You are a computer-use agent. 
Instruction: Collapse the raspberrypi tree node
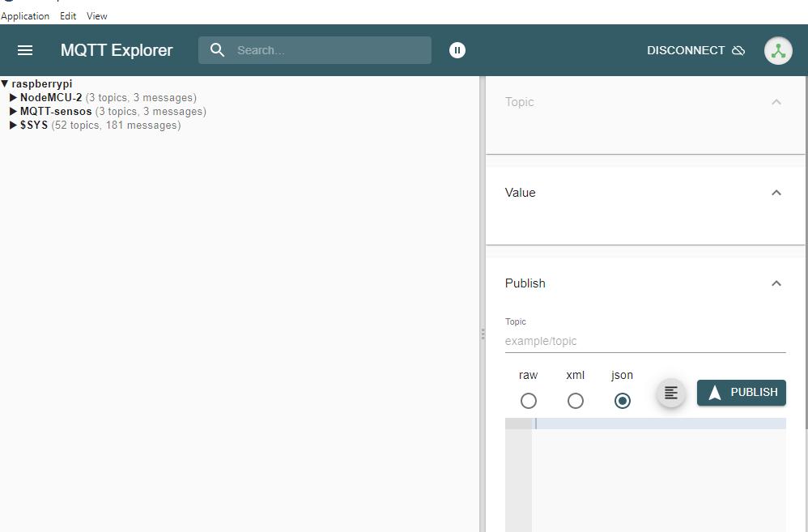pyautogui.click(x=5, y=83)
